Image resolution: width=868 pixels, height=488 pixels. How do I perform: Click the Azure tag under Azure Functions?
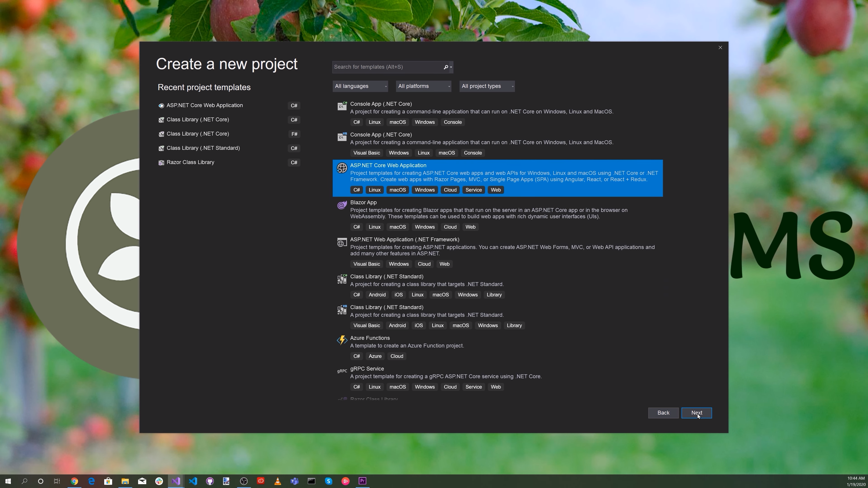[x=375, y=356]
